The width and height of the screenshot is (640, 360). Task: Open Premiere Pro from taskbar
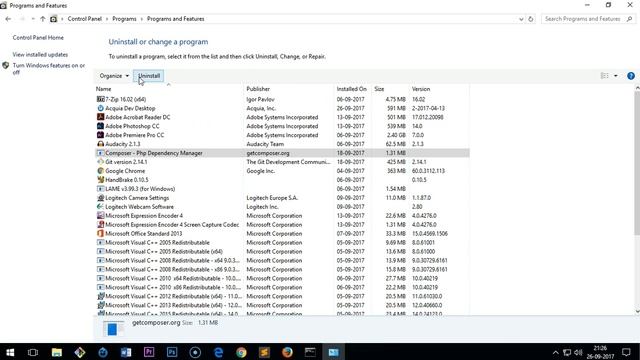pyautogui.click(x=149, y=352)
